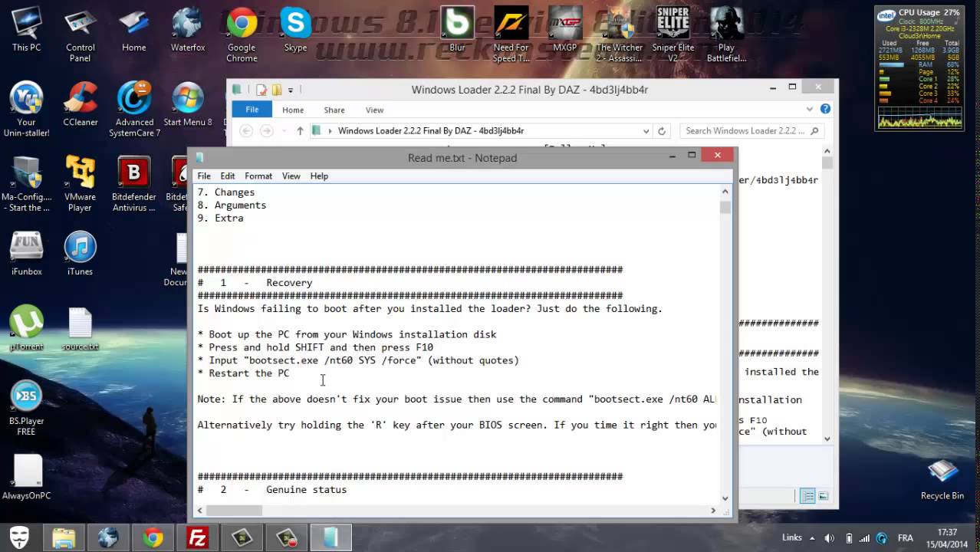
Task: Click Chrome icon in the taskbar
Action: point(153,537)
